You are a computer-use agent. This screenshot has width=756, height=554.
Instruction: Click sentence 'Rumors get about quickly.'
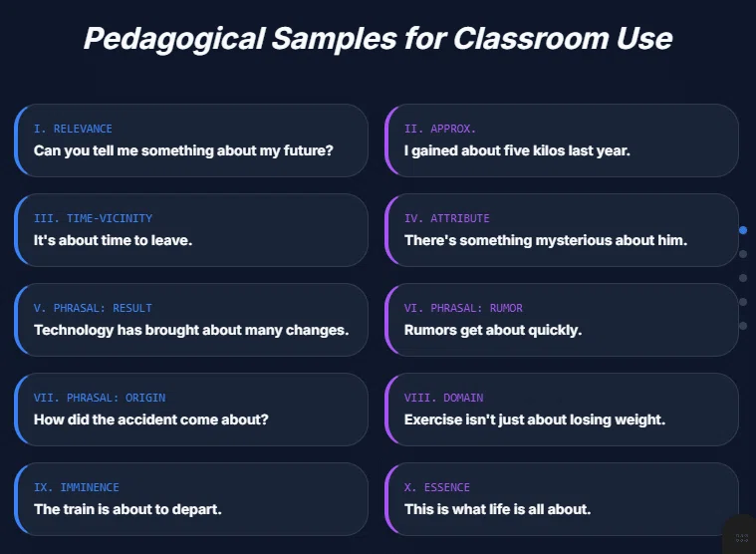coord(493,330)
